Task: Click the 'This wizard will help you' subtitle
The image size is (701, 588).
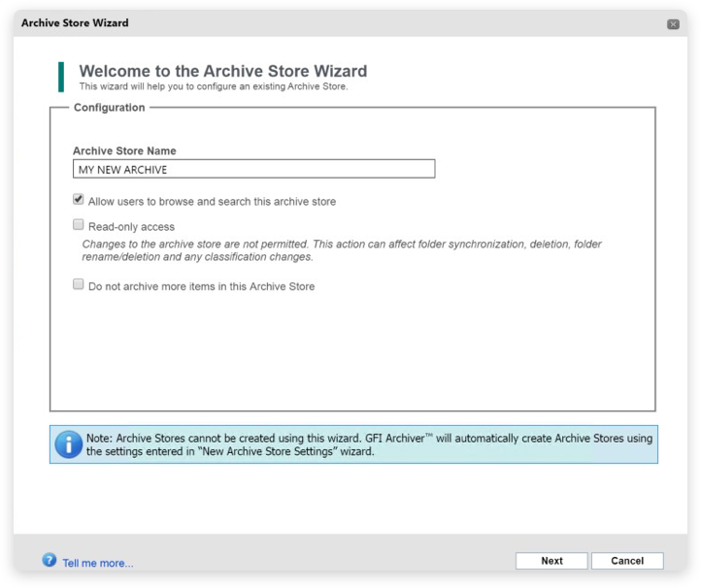Action: 213,86
